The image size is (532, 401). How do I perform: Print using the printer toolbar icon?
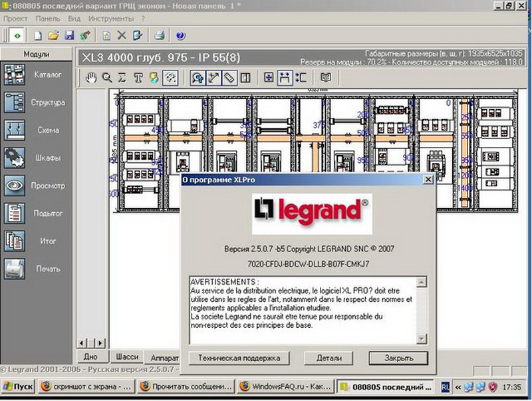point(160,35)
